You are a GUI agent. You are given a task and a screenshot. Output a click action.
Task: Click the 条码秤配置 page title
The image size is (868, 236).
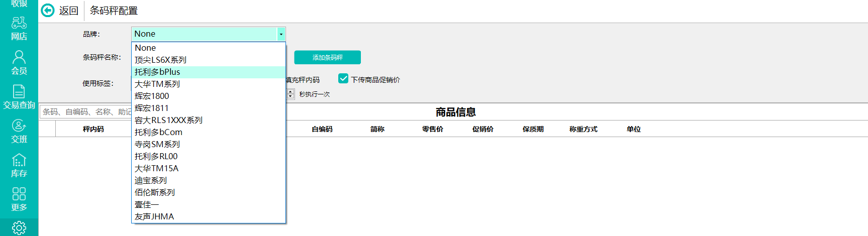(114, 11)
